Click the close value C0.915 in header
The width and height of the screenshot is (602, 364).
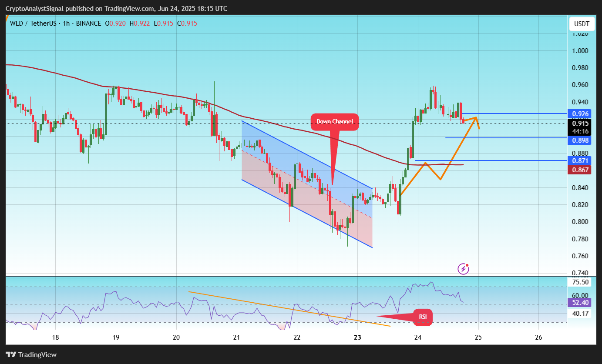pos(186,23)
